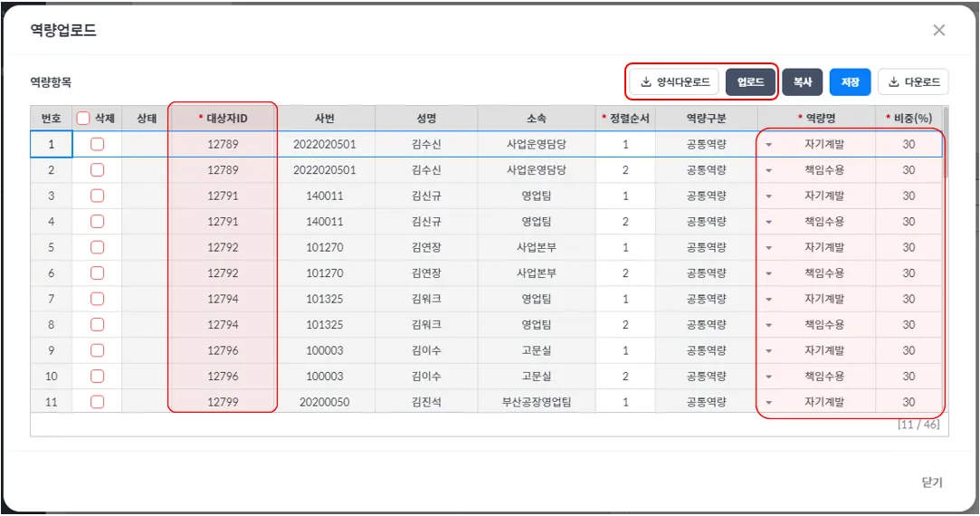Click the 업로드 button
This screenshot has height=516, width=980.
click(750, 82)
